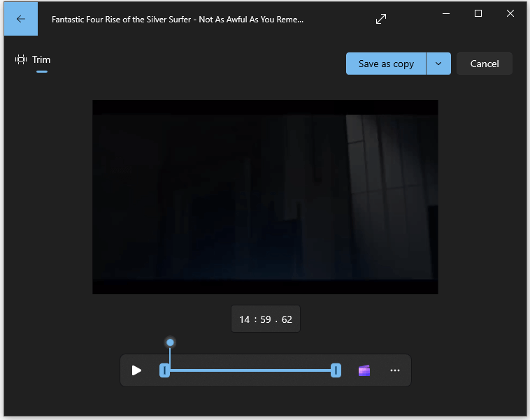Click Save as copy button
The image size is (530, 420).
(x=386, y=64)
